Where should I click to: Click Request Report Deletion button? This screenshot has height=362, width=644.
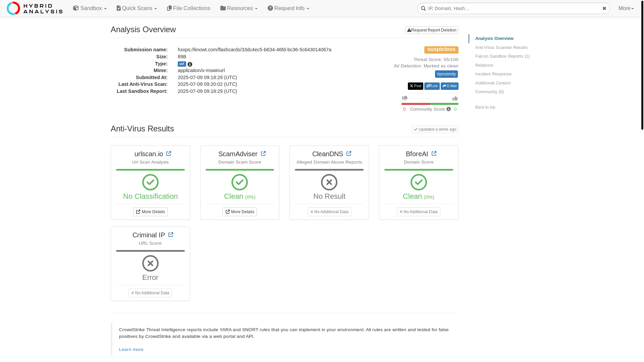(432, 30)
